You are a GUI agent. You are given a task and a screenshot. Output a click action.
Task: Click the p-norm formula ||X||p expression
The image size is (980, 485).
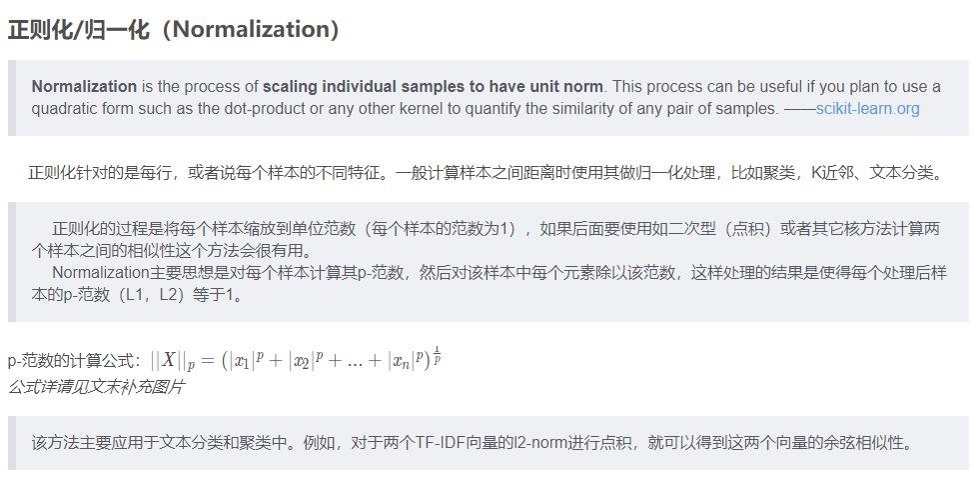pyautogui.click(x=295, y=360)
